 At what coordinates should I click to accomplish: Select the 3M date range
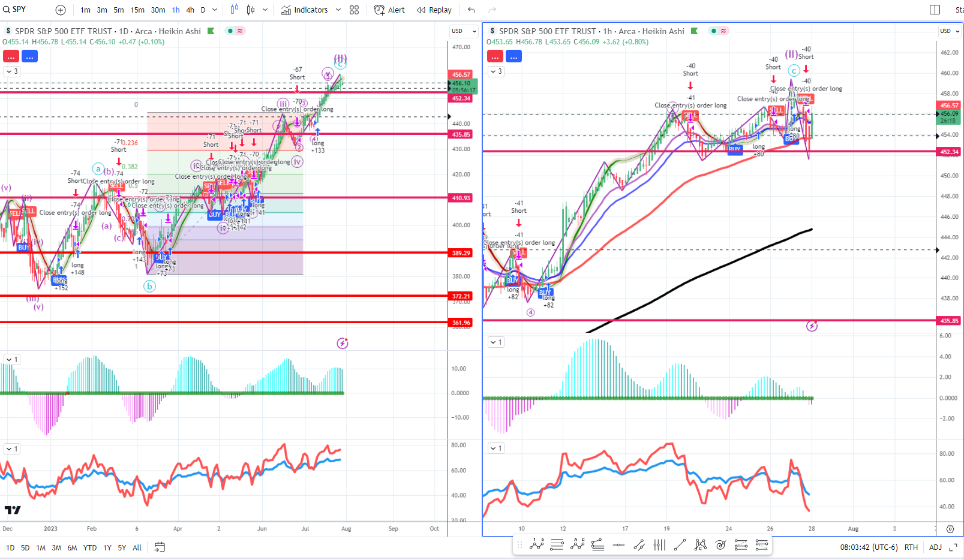click(56, 547)
